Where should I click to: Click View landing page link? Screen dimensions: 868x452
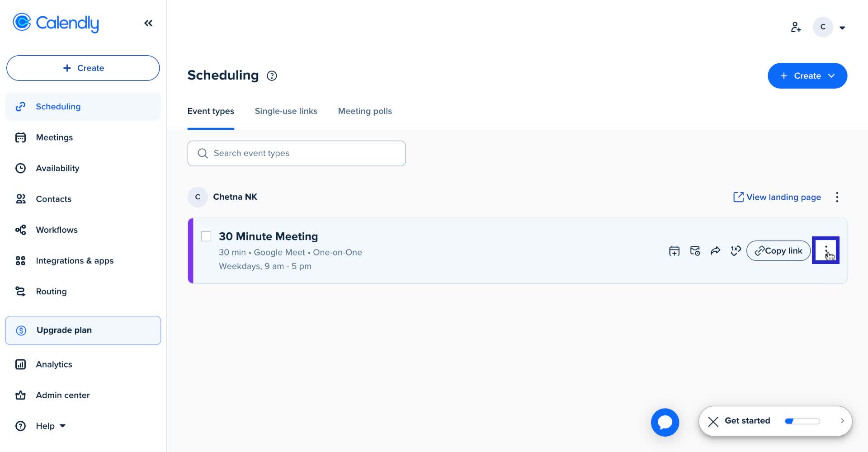click(783, 197)
